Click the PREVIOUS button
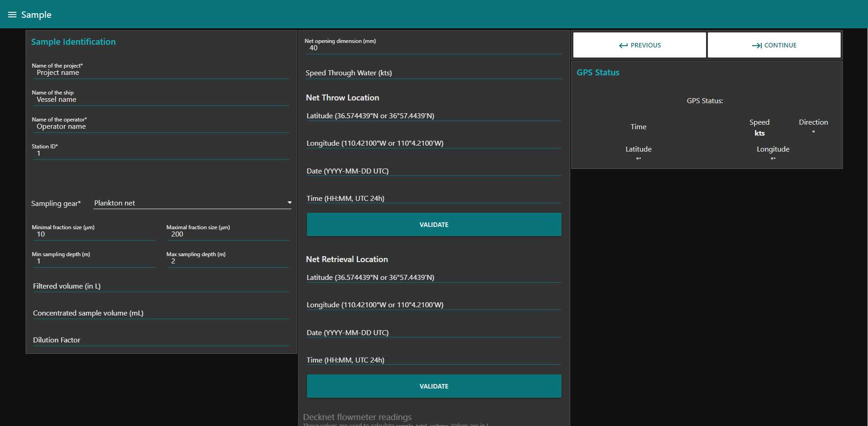Viewport: 868px width, 426px height. (639, 45)
